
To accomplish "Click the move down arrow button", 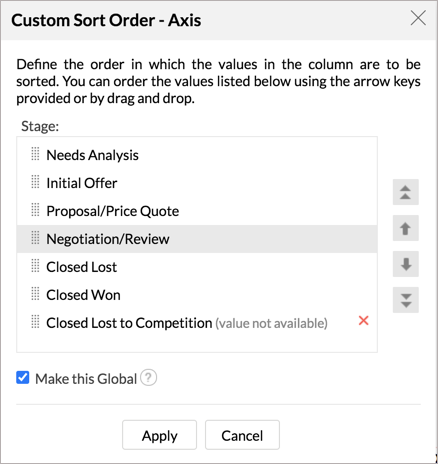I will coord(405,264).
